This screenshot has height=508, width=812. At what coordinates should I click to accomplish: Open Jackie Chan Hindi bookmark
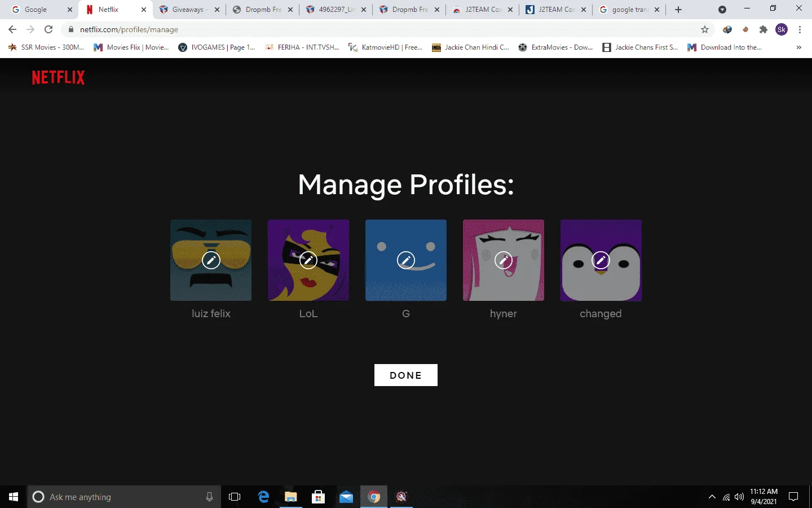coord(470,47)
